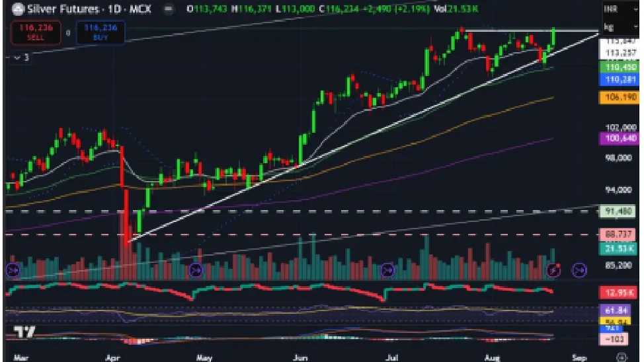Click the teal 21.53K volume label

pos(618,248)
